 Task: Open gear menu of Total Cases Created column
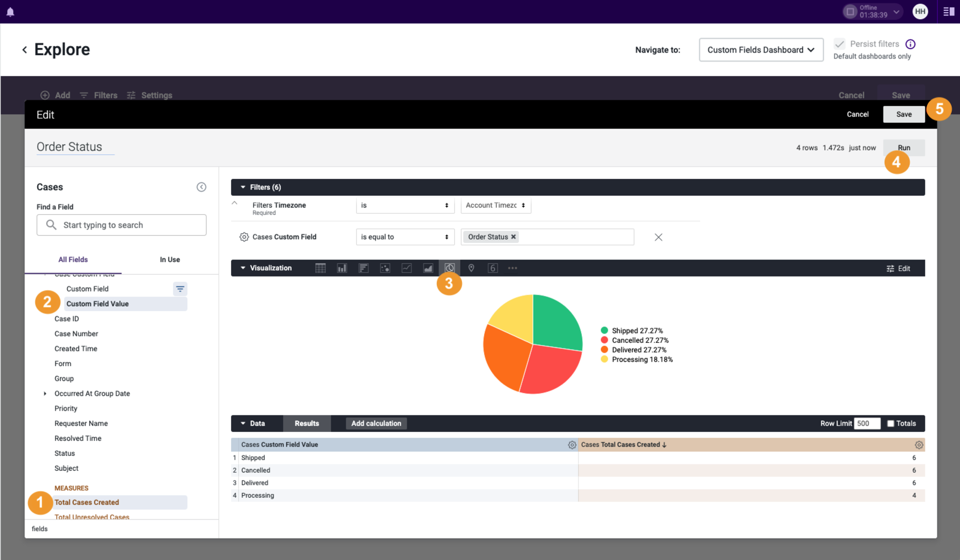919,445
